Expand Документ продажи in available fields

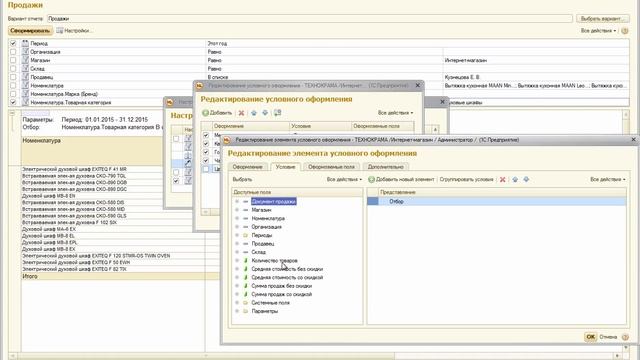(x=237, y=202)
